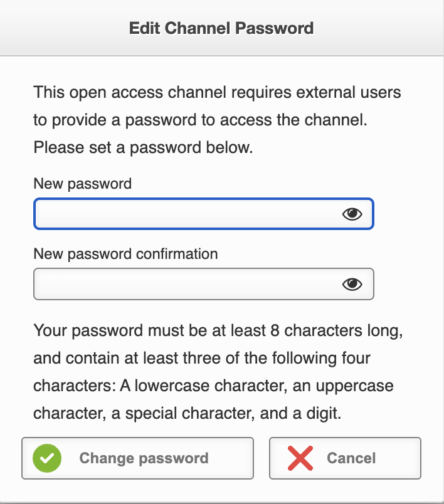Toggle visibility of New password confirmation
This screenshot has width=444, height=504.
352,284
